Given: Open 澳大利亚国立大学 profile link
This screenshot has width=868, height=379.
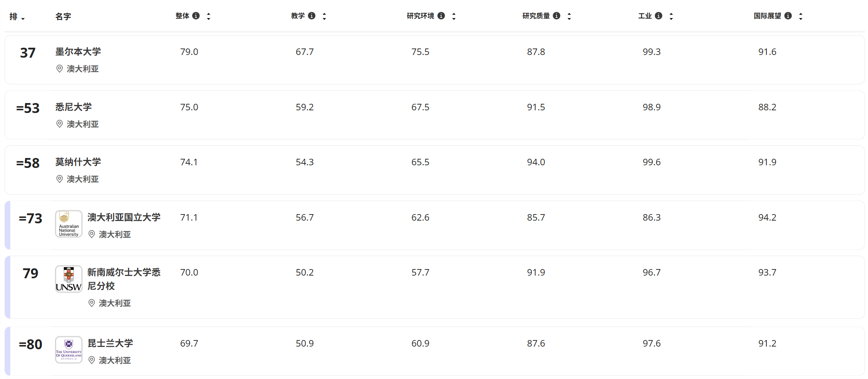Looking at the screenshot, I should pos(124,217).
